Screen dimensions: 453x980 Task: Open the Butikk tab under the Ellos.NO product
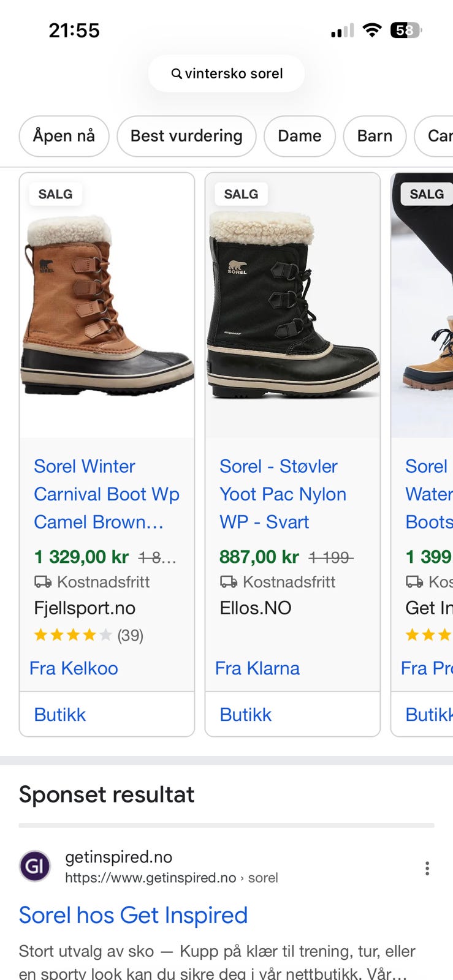(x=246, y=715)
